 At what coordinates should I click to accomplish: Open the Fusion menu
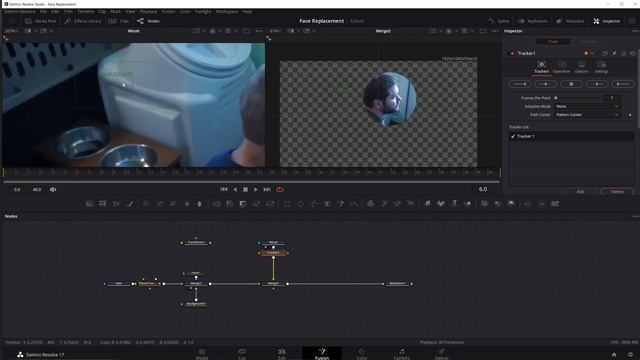pos(169,12)
